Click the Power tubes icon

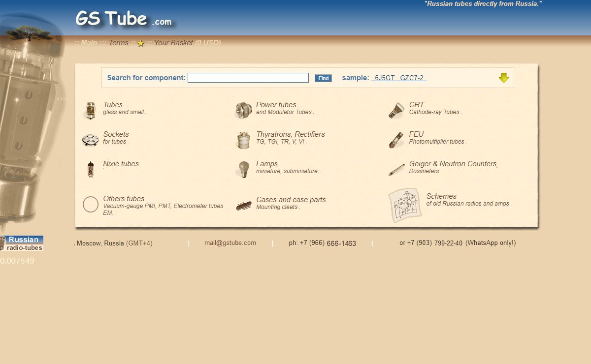[x=244, y=111]
